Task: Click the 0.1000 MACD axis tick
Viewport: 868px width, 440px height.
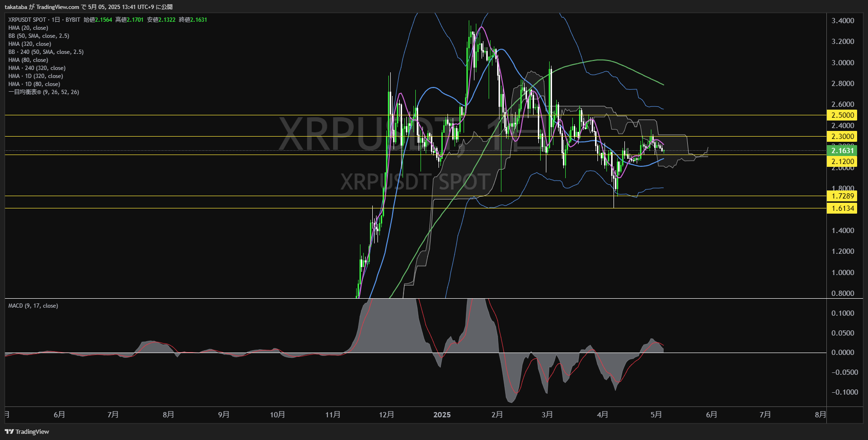Action: (843, 313)
